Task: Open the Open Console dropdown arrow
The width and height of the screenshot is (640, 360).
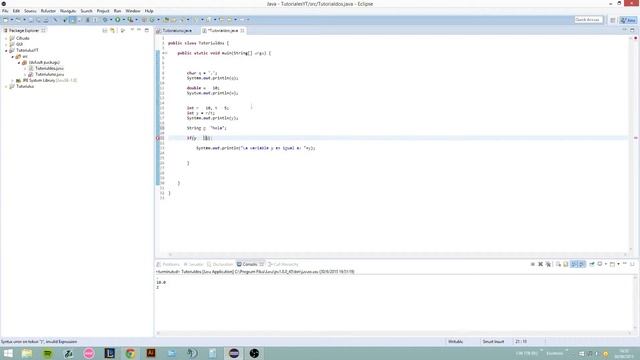Action: point(618,264)
